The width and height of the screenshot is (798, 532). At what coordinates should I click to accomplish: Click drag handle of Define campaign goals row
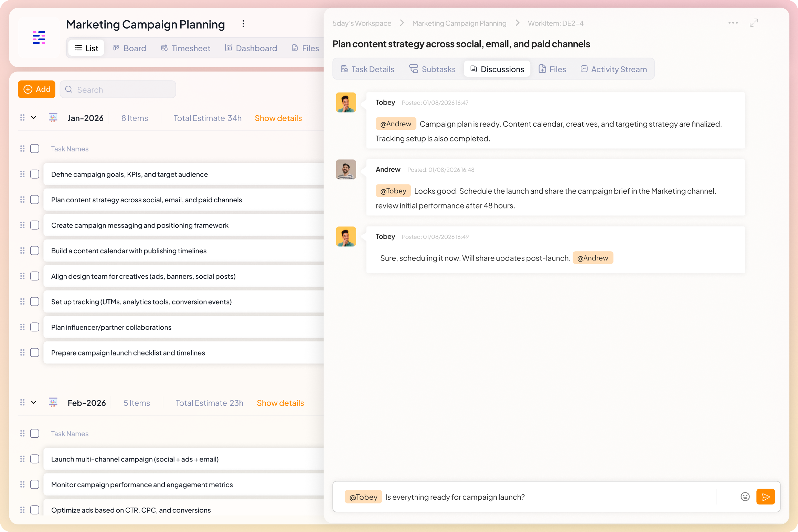pos(22,174)
